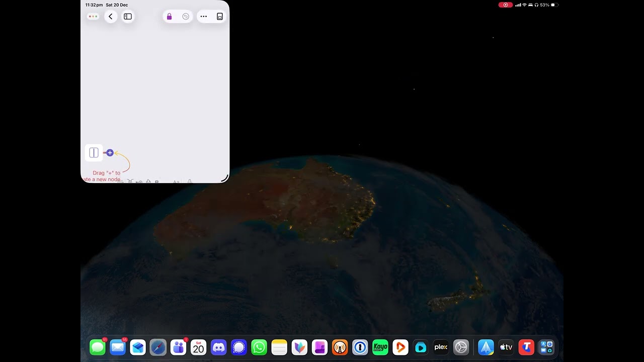
Task: Click the purple plus add-node button
Action: (x=110, y=153)
